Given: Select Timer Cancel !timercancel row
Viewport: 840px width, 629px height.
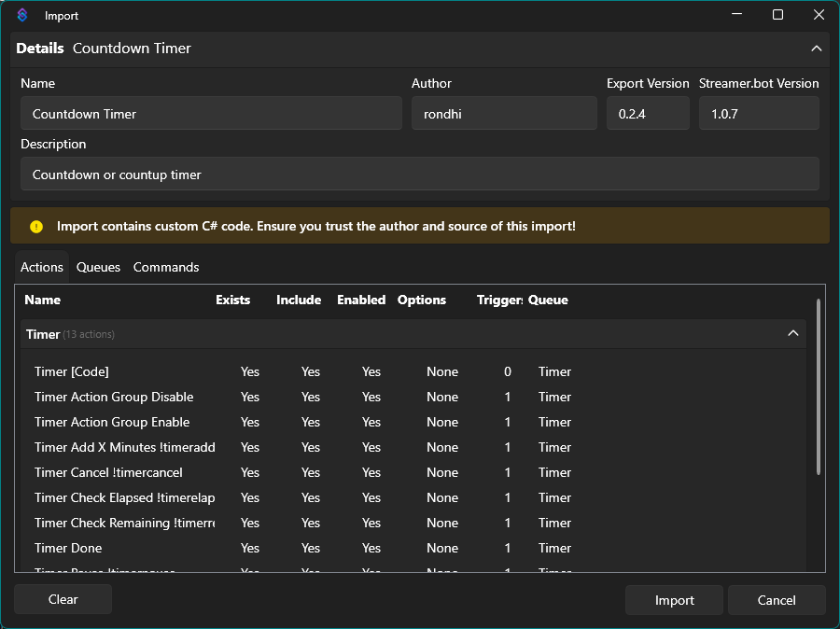Looking at the screenshot, I should click(413, 472).
